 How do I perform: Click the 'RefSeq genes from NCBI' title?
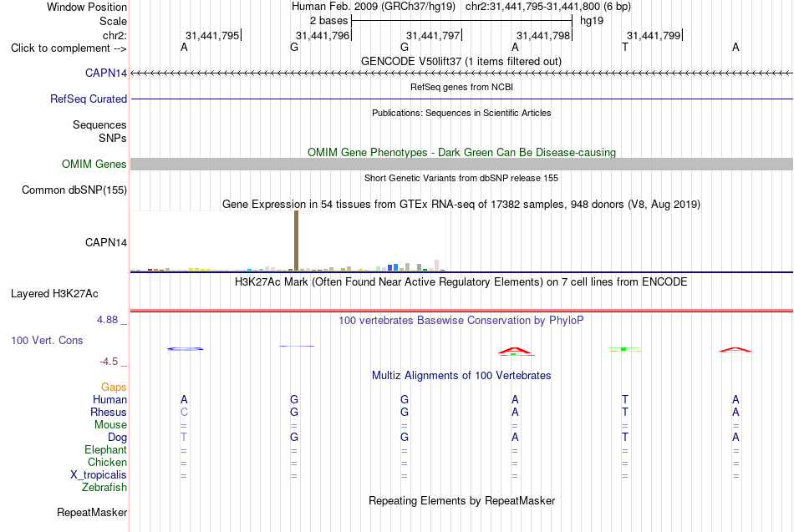coord(461,87)
